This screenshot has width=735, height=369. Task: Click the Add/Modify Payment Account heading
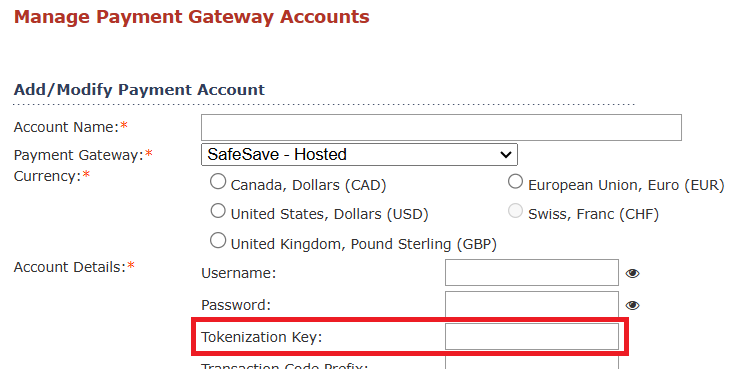click(x=139, y=90)
